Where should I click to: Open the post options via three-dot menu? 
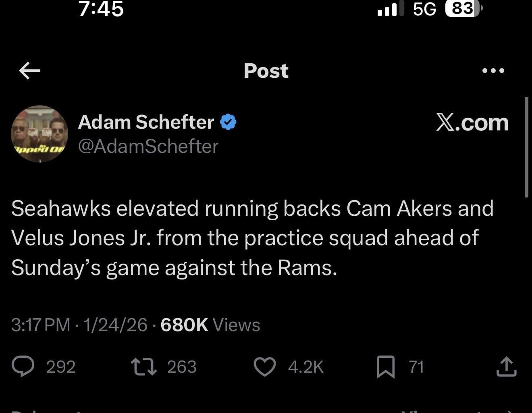[x=493, y=70]
